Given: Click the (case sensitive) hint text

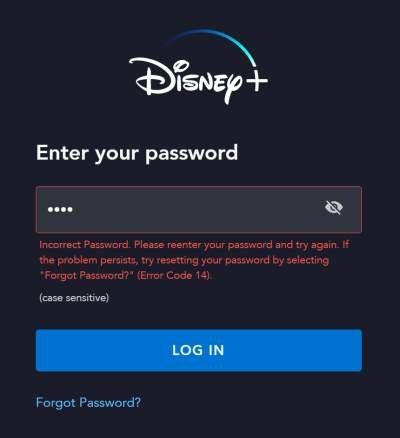Looking at the screenshot, I should [74, 298].
